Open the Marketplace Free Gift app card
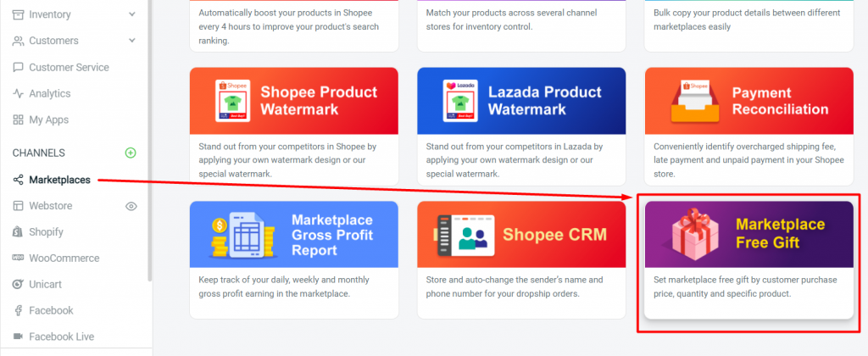This screenshot has height=356, width=868. coord(748,259)
